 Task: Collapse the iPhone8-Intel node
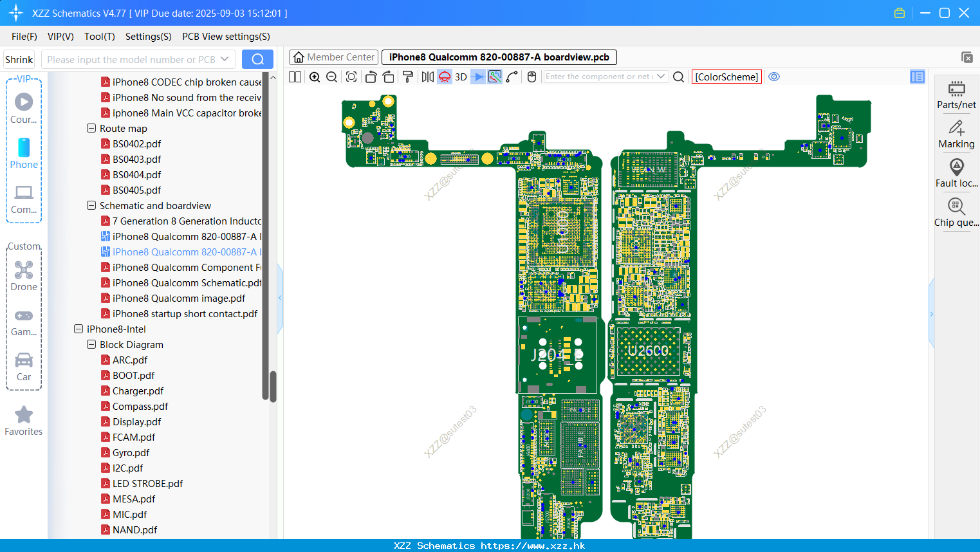79,329
